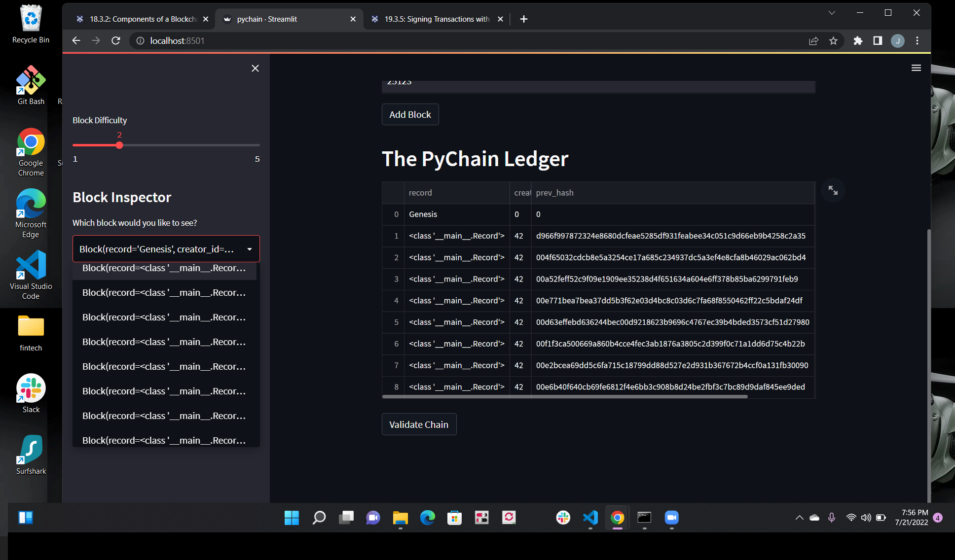Bookmark the current page
This screenshot has height=560, width=955.
834,41
